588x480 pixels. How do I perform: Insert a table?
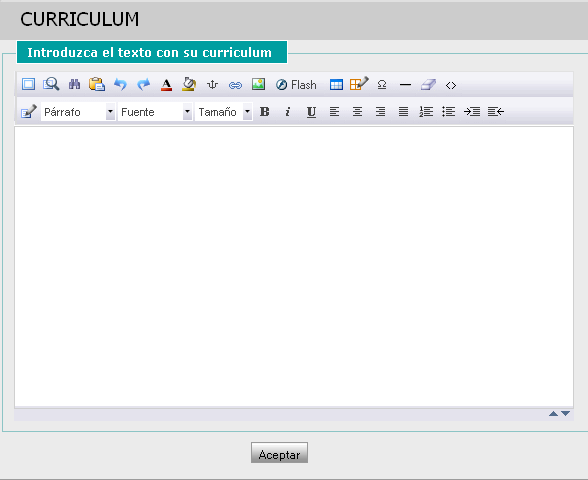point(336,85)
